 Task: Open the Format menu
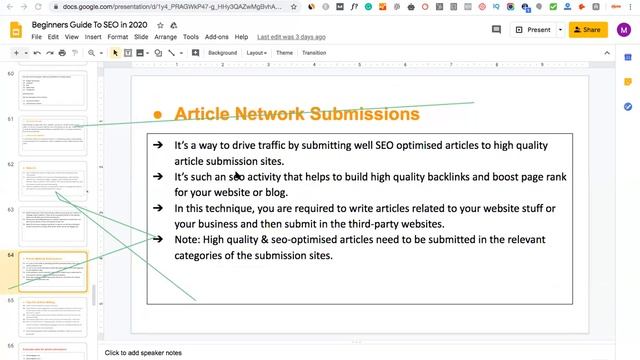click(118, 37)
